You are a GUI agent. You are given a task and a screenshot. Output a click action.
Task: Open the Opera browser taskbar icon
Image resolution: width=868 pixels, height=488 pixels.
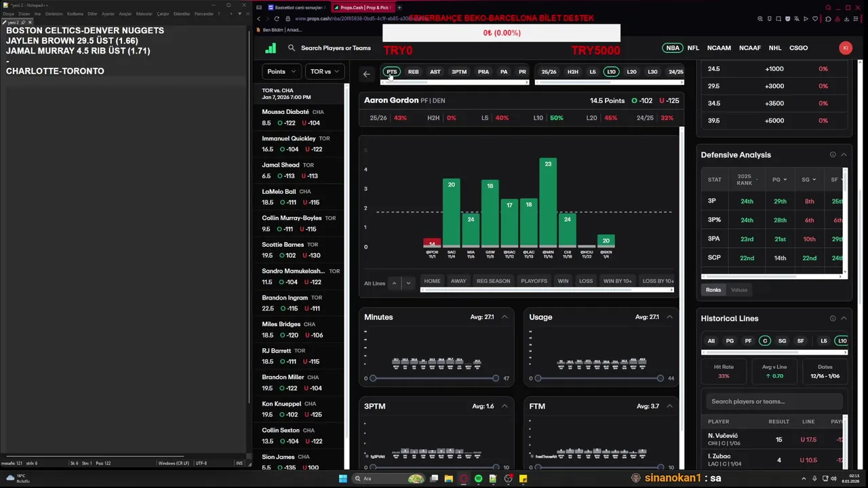point(464,479)
